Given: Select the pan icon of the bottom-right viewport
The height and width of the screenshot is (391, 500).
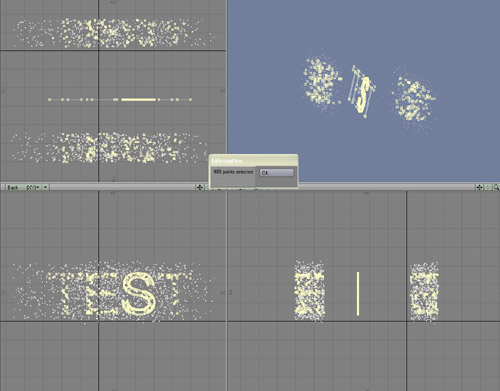Looking at the screenshot, I should point(479,187).
